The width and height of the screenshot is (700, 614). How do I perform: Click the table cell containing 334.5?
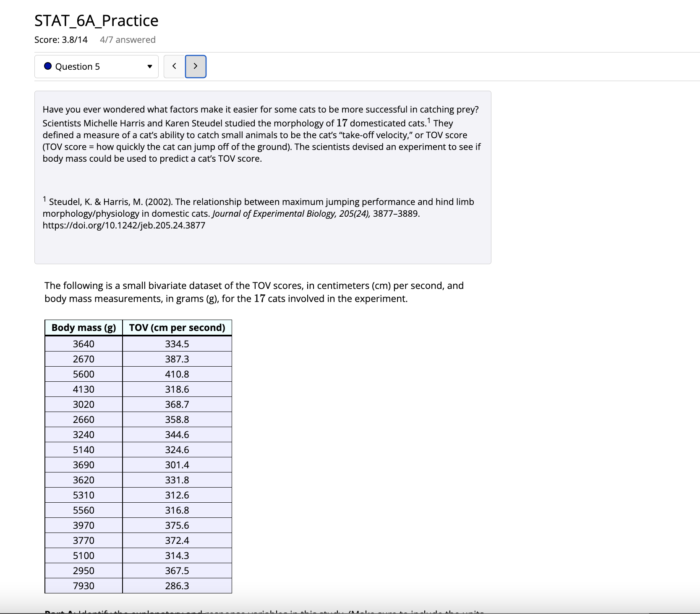[177, 344]
